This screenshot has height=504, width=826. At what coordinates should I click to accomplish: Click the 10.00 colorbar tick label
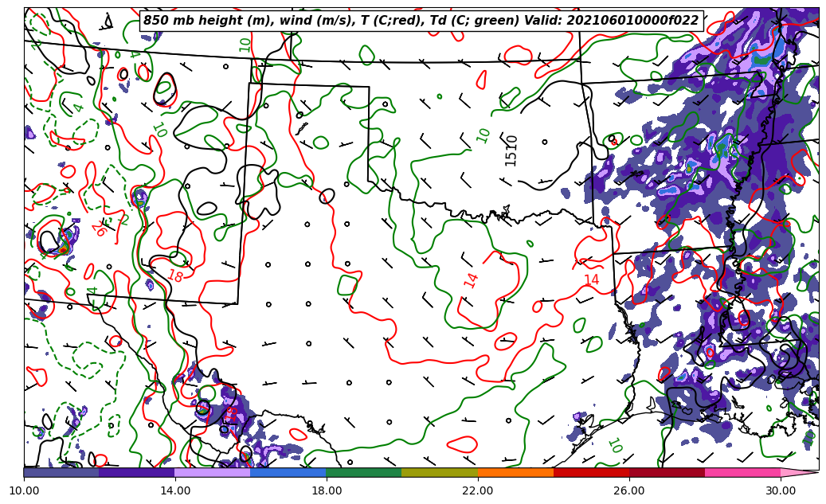click(x=24, y=490)
